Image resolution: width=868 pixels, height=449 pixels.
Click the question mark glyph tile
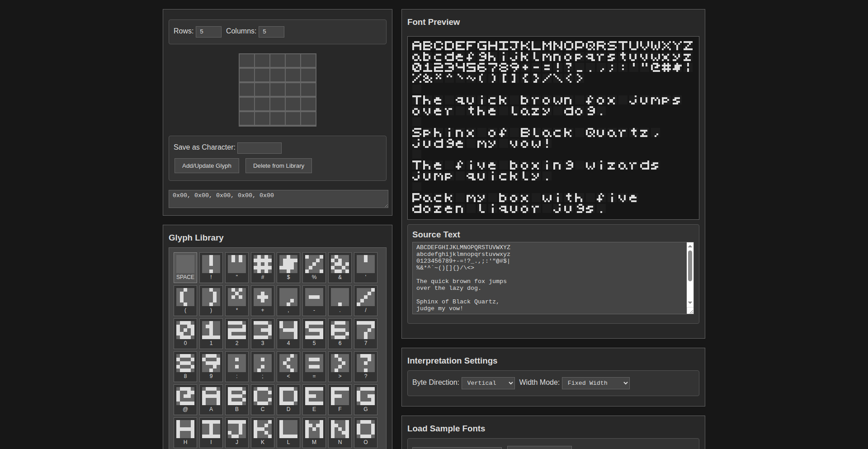tap(366, 366)
